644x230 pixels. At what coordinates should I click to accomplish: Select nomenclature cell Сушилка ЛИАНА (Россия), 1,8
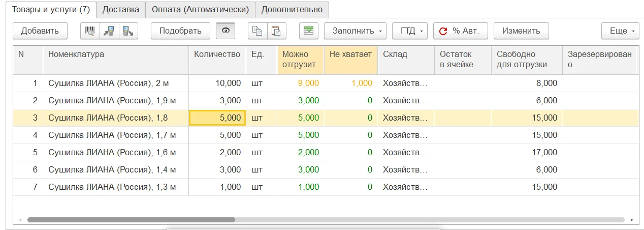[116, 118]
